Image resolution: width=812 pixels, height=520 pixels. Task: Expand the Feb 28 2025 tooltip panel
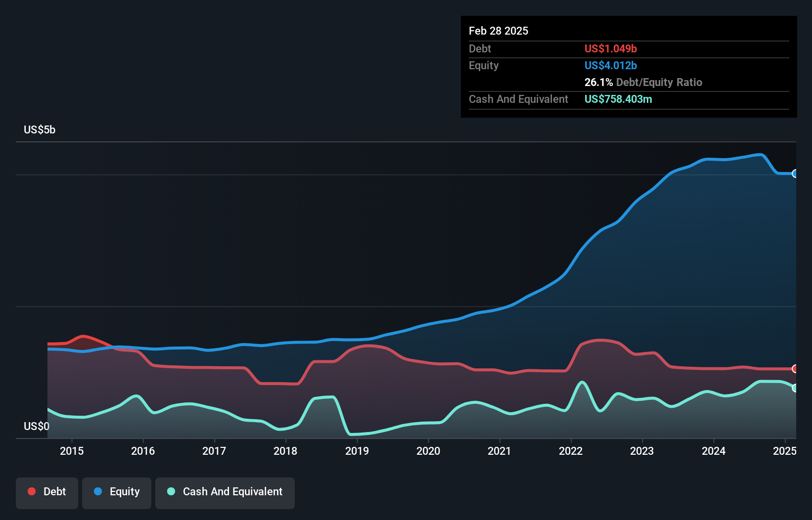tap(498, 31)
